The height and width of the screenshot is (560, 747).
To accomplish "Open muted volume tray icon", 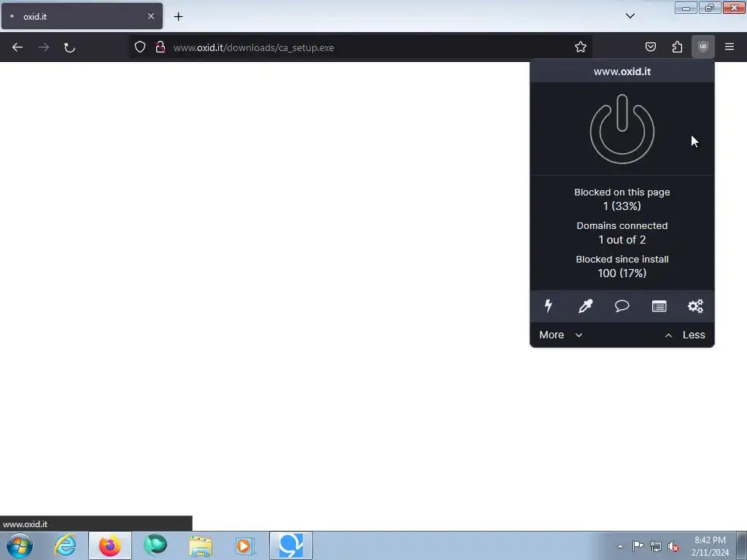I will click(x=673, y=546).
